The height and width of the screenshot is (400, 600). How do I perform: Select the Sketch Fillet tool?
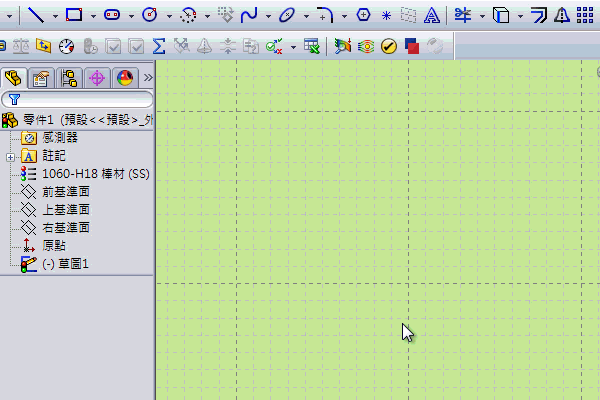pyautogui.click(x=325, y=15)
